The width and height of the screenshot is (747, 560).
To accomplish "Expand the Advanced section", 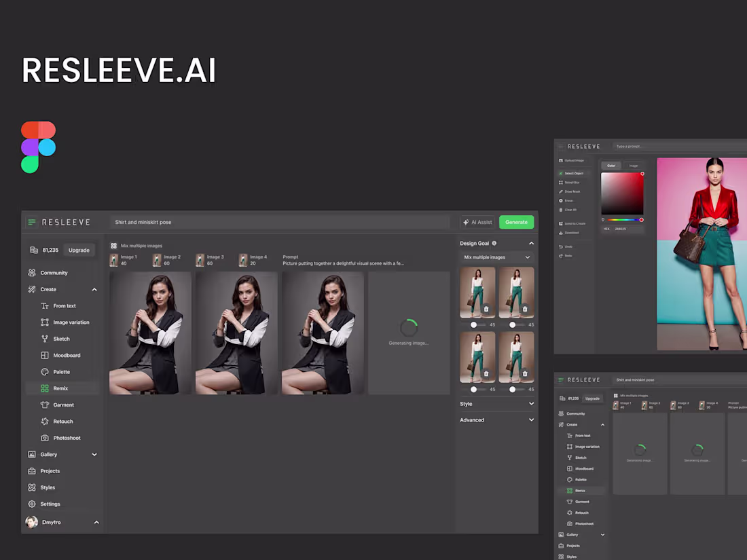I will [x=496, y=419].
